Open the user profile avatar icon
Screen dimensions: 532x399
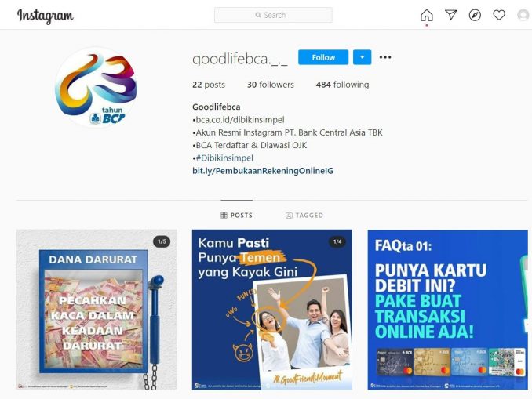[523, 15]
